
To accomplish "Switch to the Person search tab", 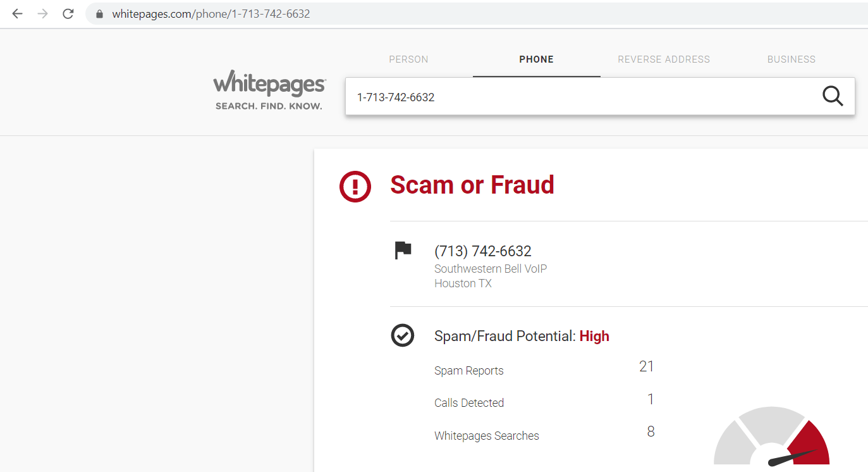I will [x=408, y=59].
